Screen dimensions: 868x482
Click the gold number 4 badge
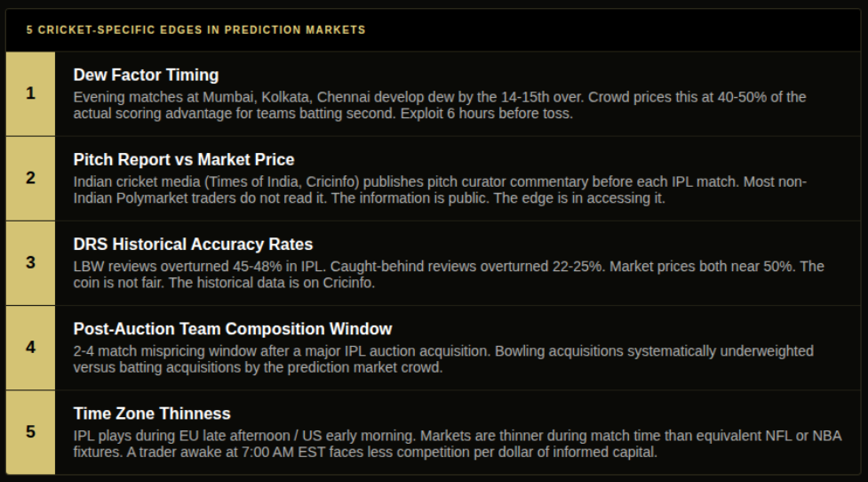(x=30, y=348)
